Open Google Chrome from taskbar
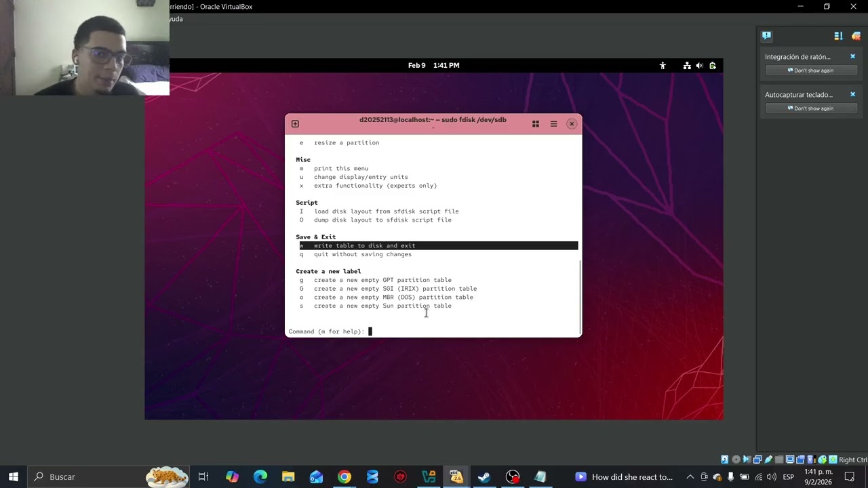Screen dimensions: 868x488 (x=344, y=476)
